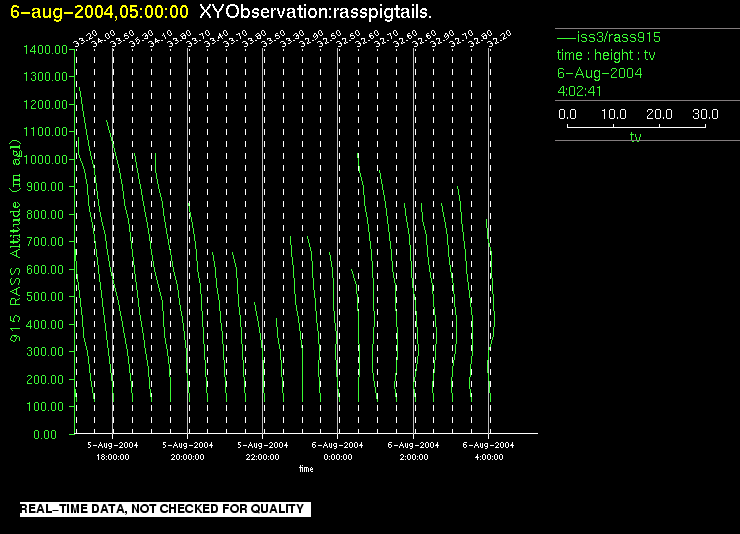This screenshot has width=740, height=534.
Task: Click the 33.30 profile label at top
Action: click(x=292, y=40)
